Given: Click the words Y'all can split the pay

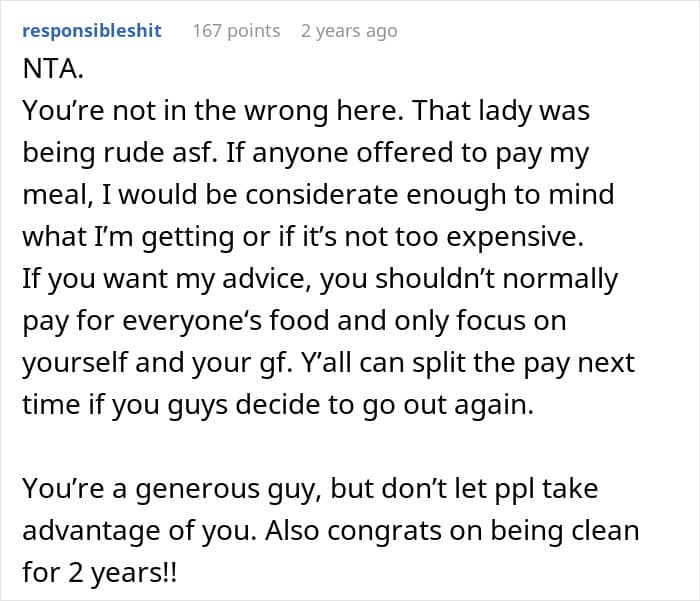Looking at the screenshot, I should point(437,363).
